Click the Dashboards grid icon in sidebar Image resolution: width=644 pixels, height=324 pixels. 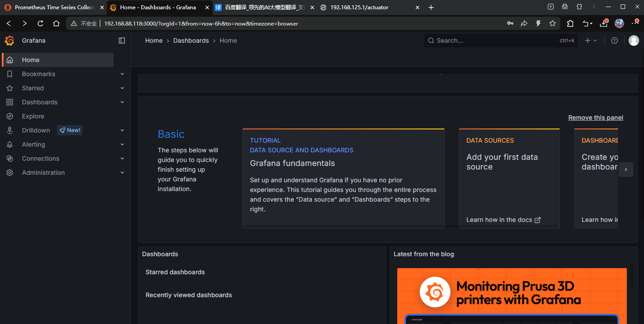(10, 102)
